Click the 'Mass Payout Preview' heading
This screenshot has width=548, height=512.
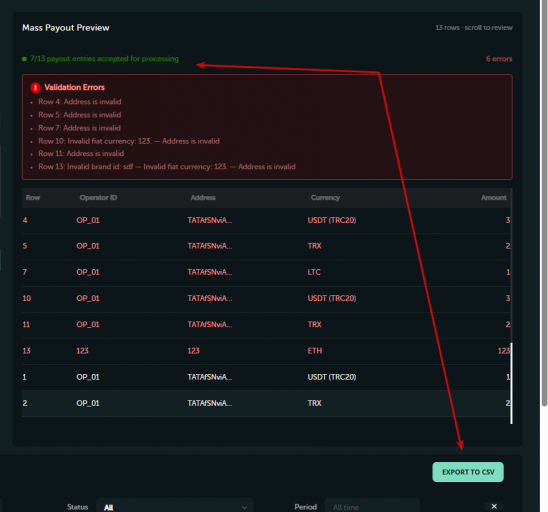(66, 28)
